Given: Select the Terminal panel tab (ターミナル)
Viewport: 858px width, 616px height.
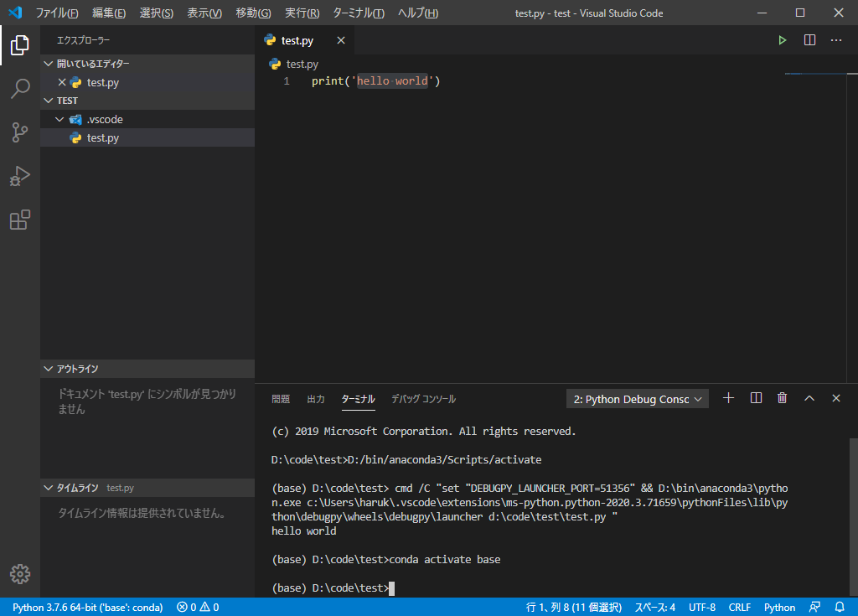Looking at the screenshot, I should click(x=359, y=399).
